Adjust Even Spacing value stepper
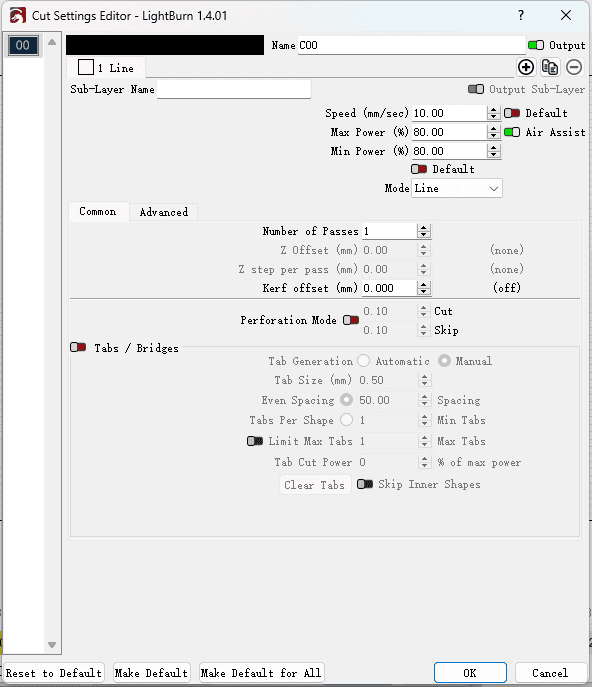This screenshot has height=687, width=592. (425, 400)
